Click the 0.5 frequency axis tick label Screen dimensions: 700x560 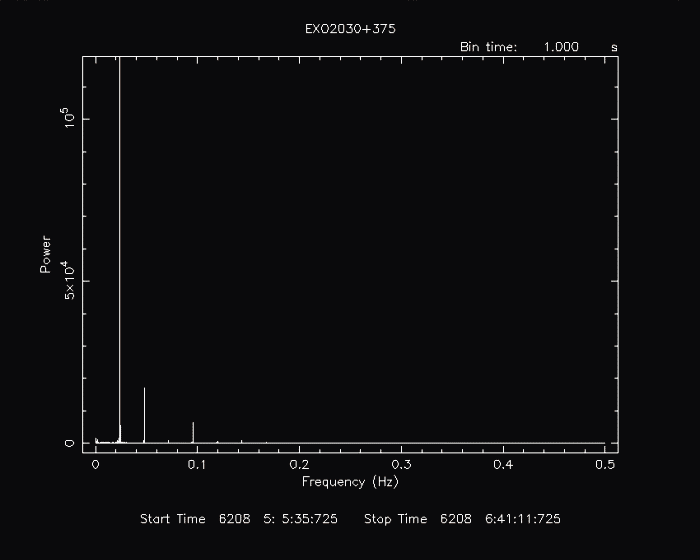pos(605,465)
